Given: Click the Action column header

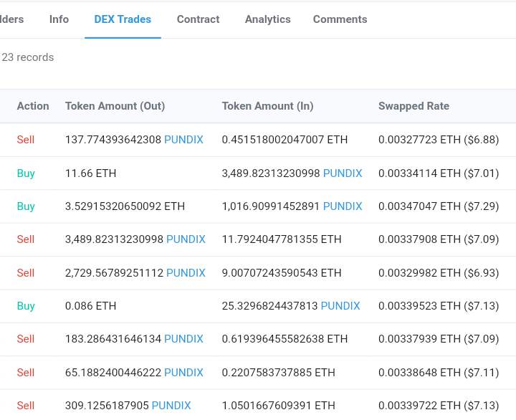Looking at the screenshot, I should click(x=33, y=106).
